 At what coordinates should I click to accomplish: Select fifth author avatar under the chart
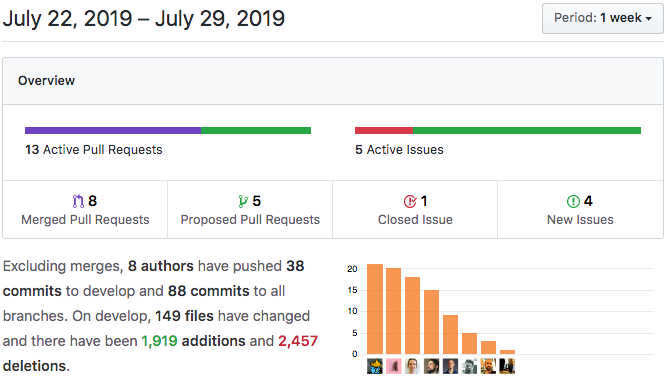[x=450, y=366]
